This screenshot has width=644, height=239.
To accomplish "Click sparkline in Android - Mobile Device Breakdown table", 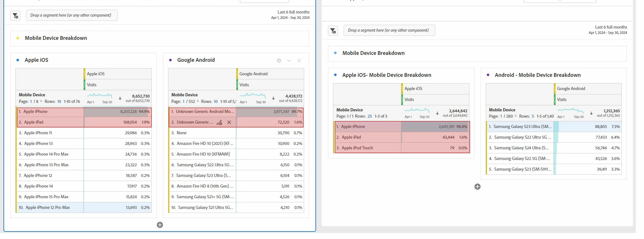I will [x=570, y=110].
